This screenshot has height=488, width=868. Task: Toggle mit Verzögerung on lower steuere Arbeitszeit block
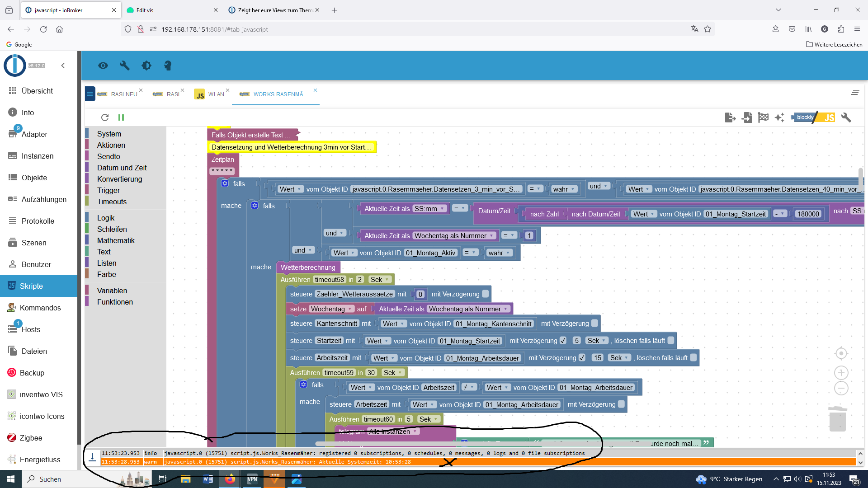coord(622,404)
